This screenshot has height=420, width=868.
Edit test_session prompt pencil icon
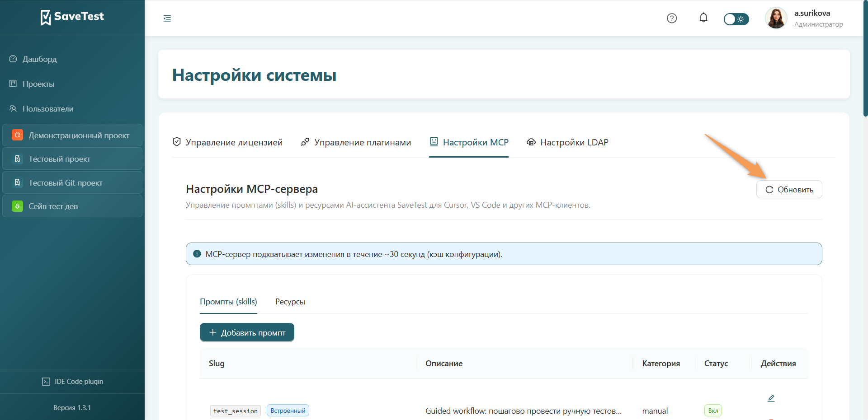click(x=771, y=398)
